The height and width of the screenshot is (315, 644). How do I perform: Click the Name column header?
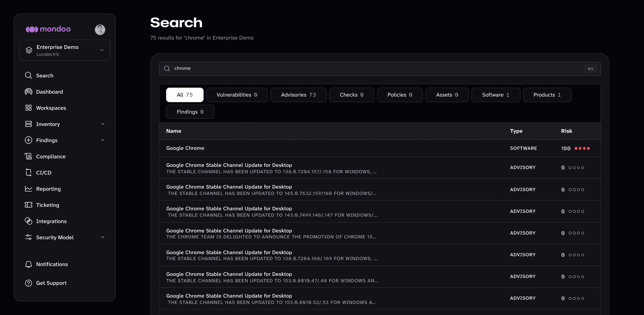[174, 131]
